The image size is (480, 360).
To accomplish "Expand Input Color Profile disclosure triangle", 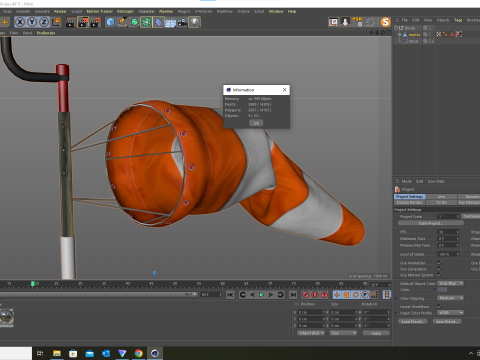I will pyautogui.click(x=396, y=313).
